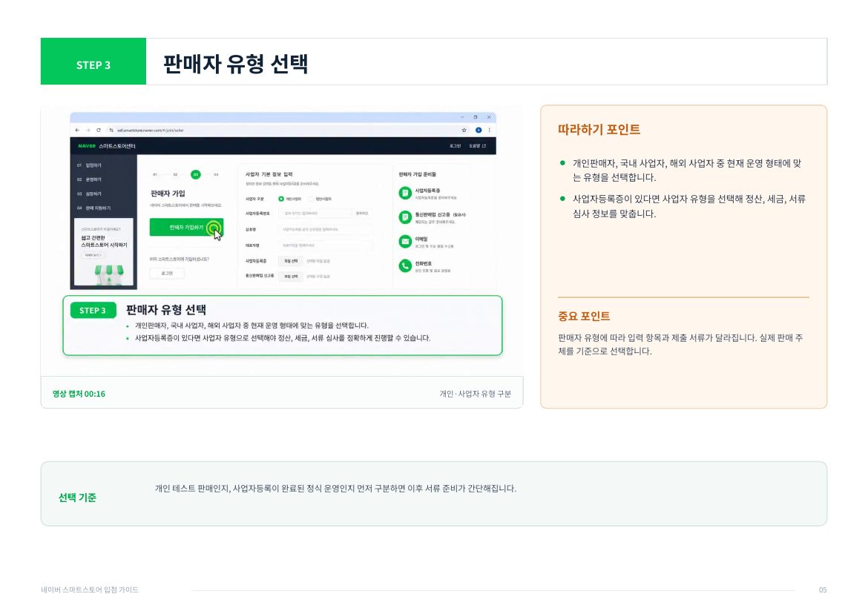Viewport: 868px width, 614px height.
Task: Click the 상호명 input field
Action: point(325,229)
